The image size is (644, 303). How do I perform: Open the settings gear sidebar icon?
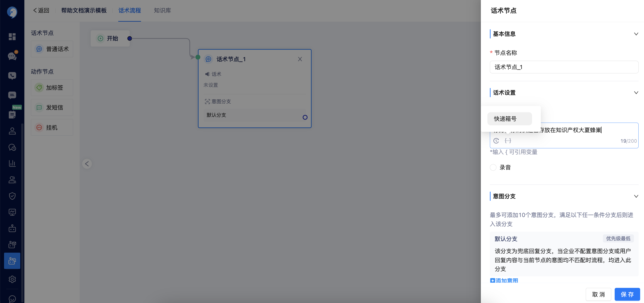point(12,279)
